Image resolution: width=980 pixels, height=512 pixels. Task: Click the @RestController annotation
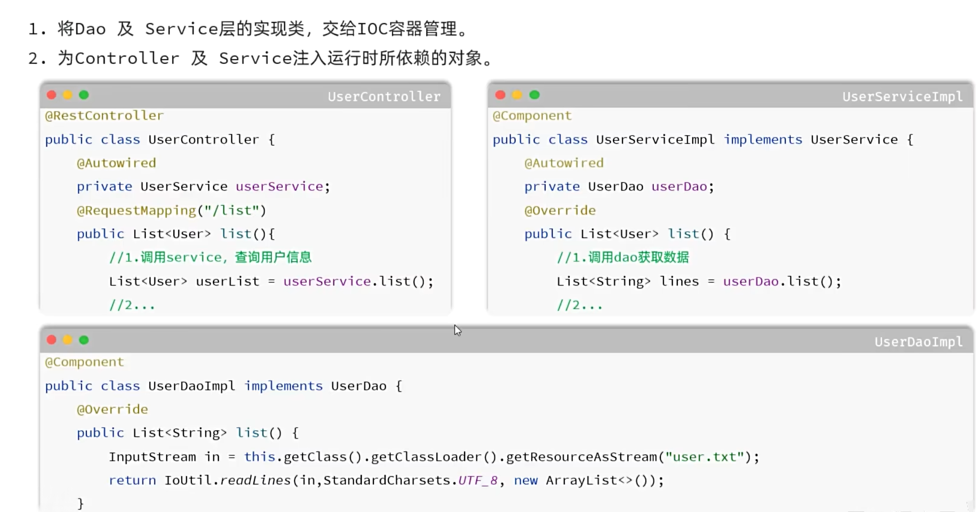click(104, 116)
